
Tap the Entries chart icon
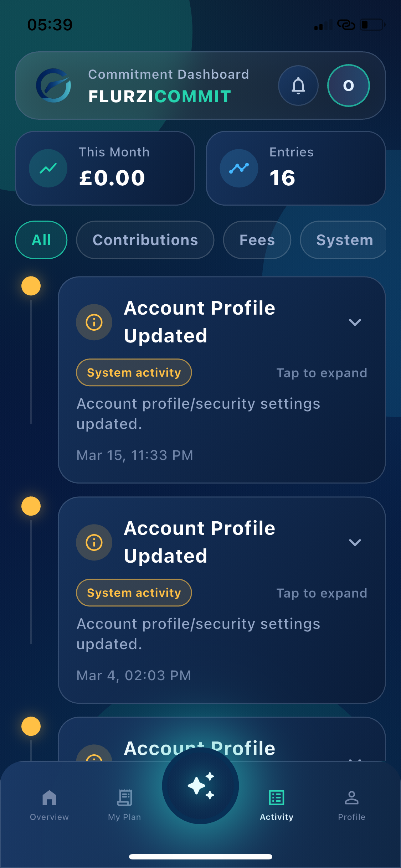pos(239,168)
